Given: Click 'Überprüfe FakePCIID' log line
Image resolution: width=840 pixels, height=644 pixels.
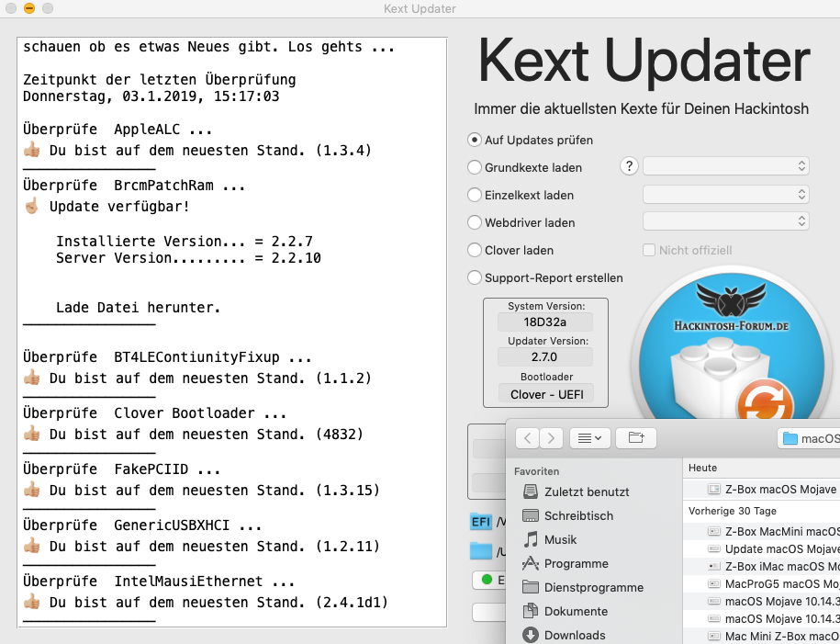Looking at the screenshot, I should pos(121,469).
